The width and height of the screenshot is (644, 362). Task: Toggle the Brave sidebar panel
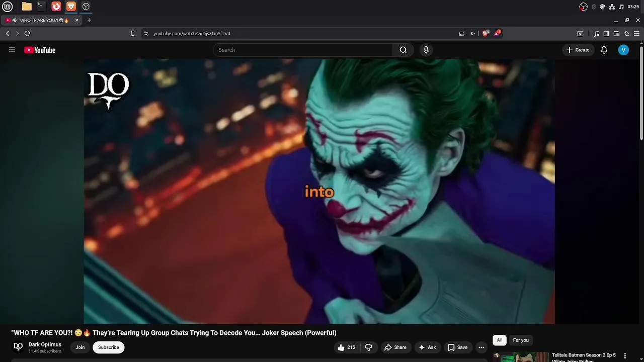606,33
